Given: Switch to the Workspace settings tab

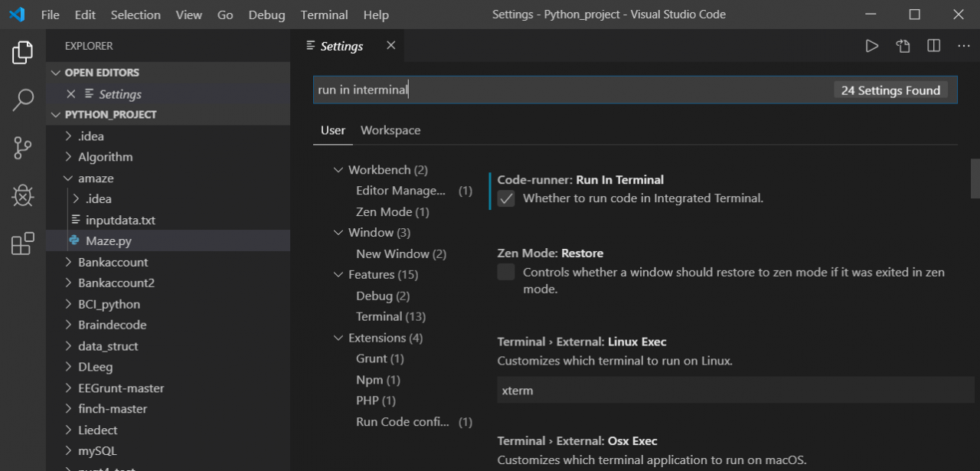Looking at the screenshot, I should [x=390, y=130].
